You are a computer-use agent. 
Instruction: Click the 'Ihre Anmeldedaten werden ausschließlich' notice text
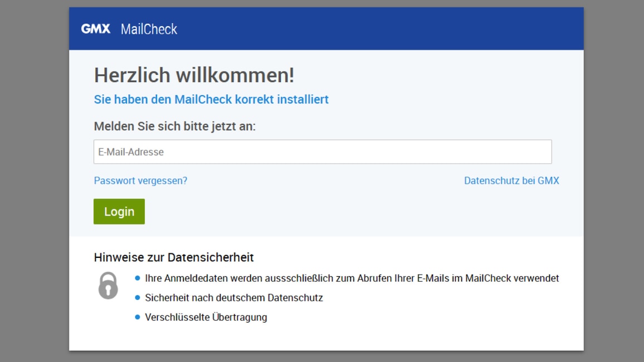(352, 278)
